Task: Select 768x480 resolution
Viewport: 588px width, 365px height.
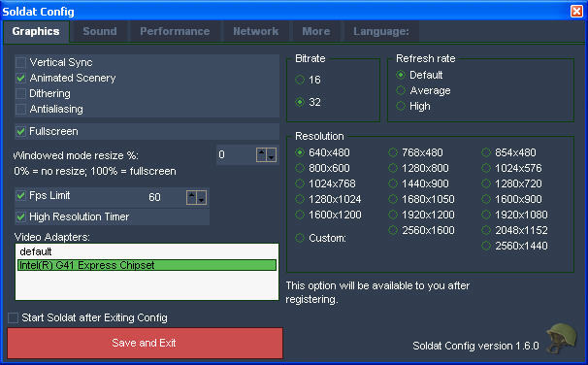Action: point(393,152)
